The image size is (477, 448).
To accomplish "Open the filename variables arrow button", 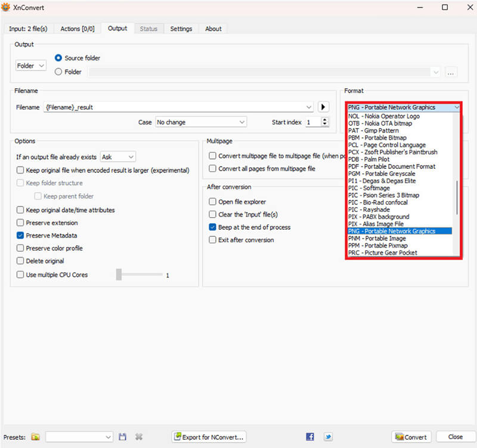I will click(323, 107).
